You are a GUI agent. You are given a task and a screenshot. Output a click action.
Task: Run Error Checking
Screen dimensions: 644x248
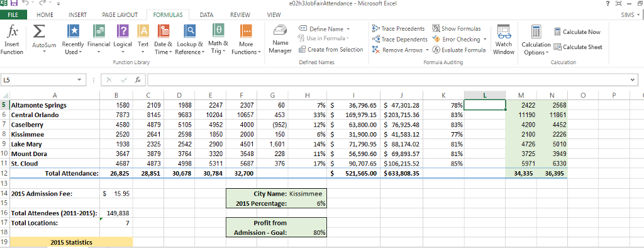[x=456, y=39]
